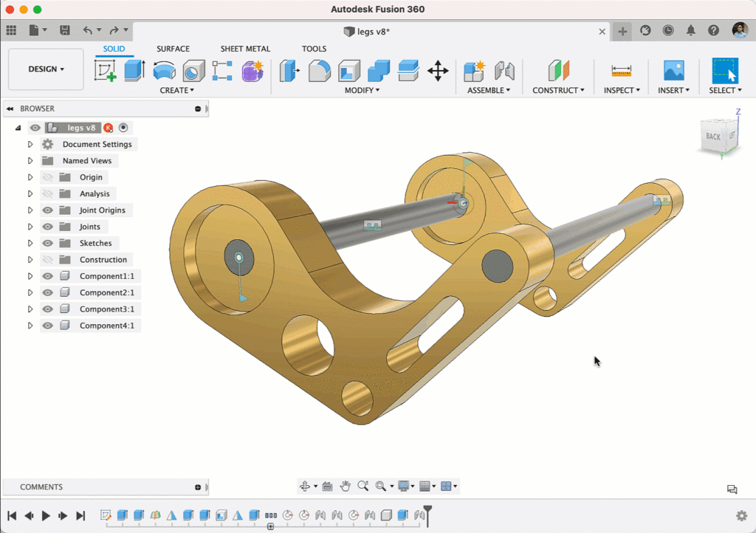The height and width of the screenshot is (533, 756).
Task: Expand the Sketches folder in the browser
Action: [x=30, y=243]
